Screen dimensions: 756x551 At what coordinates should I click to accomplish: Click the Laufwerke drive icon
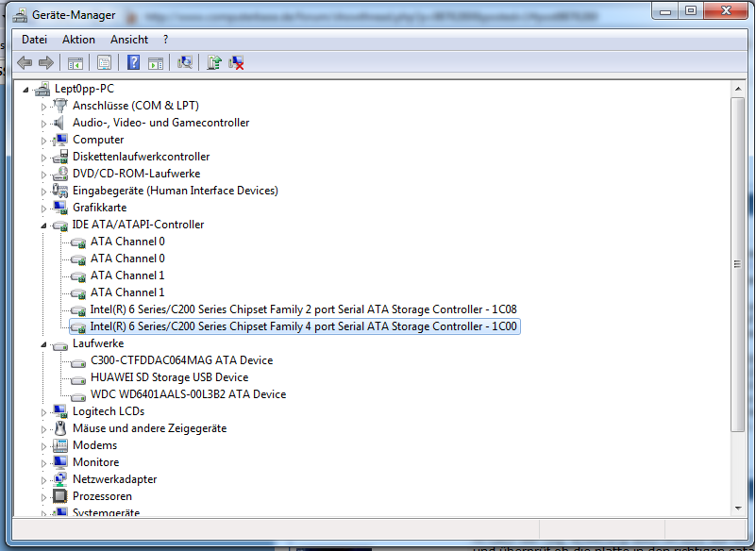60,345
